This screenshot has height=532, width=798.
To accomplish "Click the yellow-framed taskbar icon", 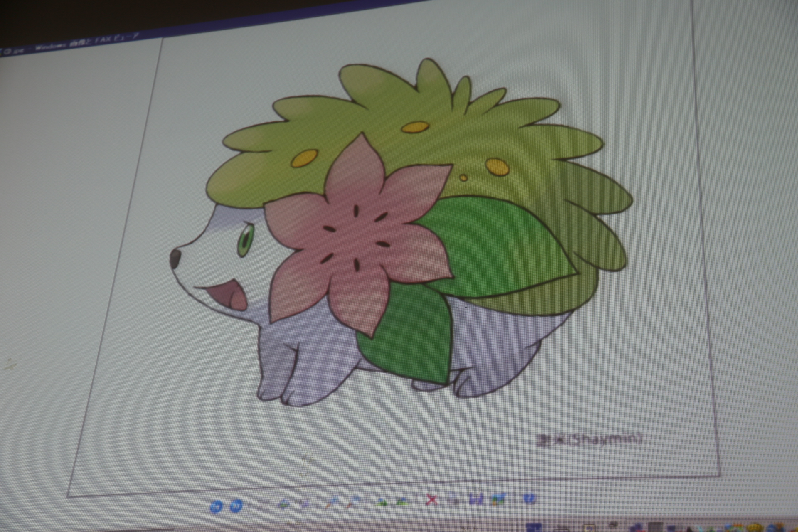I will tap(590, 528).
